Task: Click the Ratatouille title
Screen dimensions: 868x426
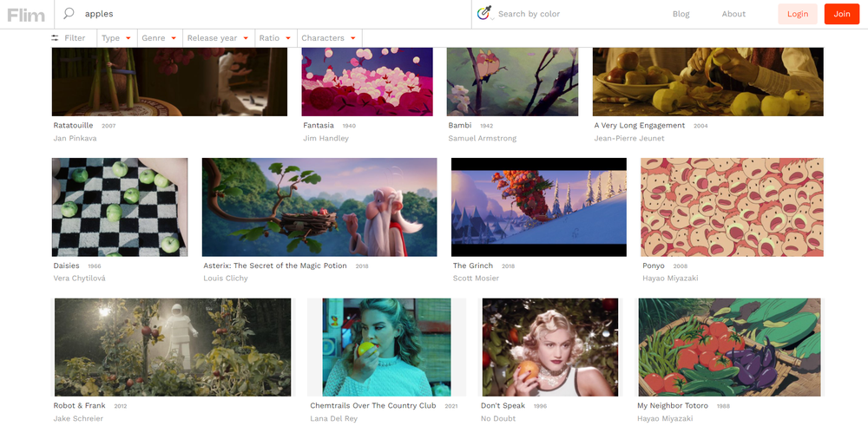Action: click(x=73, y=126)
